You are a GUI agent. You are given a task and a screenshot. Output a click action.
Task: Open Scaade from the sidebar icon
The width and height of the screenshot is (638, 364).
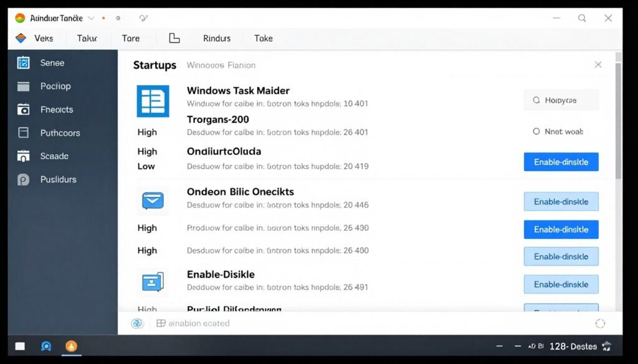(24, 156)
